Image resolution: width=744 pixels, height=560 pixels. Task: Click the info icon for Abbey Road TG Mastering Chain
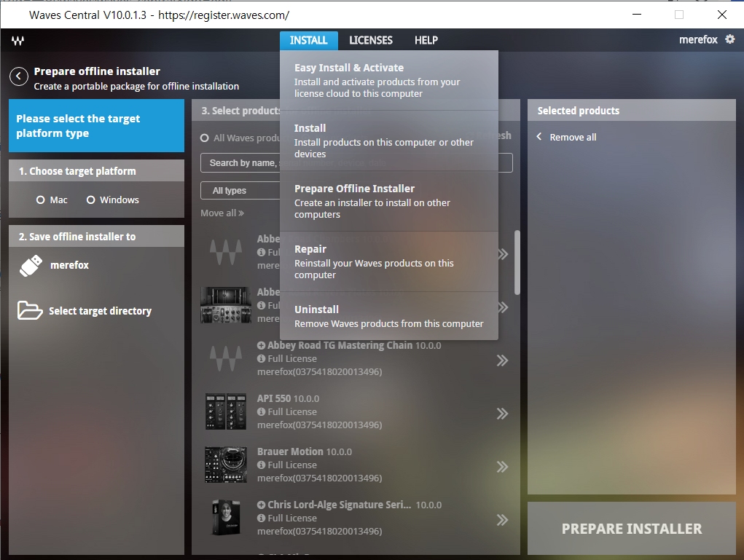262,359
